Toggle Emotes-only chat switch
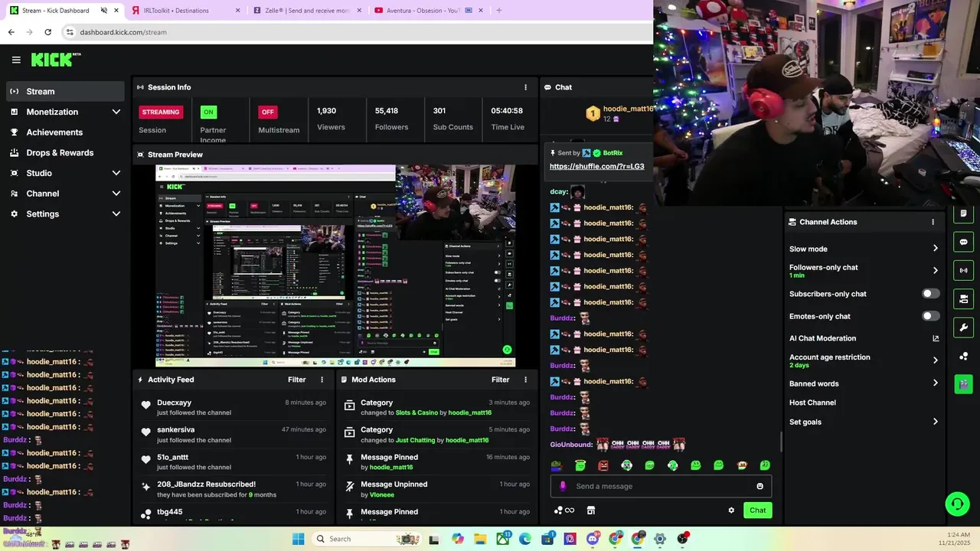 pyautogui.click(x=930, y=316)
